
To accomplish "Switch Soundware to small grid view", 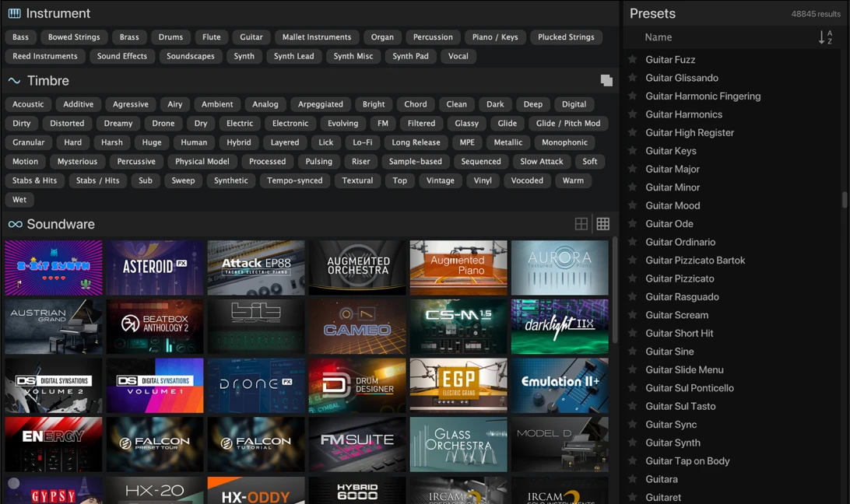I will 602,224.
